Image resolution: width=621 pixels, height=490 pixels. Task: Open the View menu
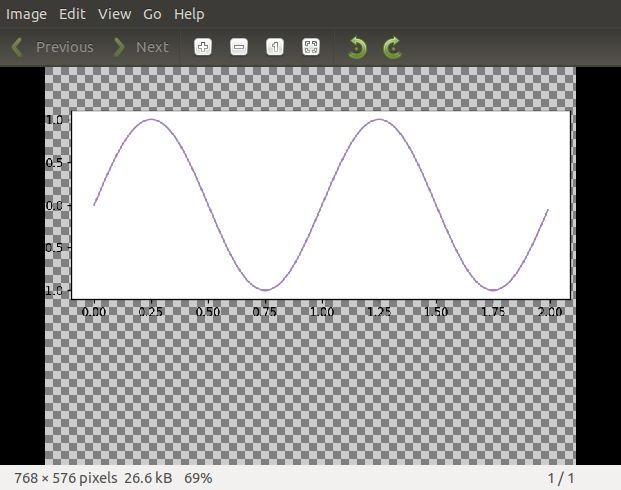(x=114, y=14)
